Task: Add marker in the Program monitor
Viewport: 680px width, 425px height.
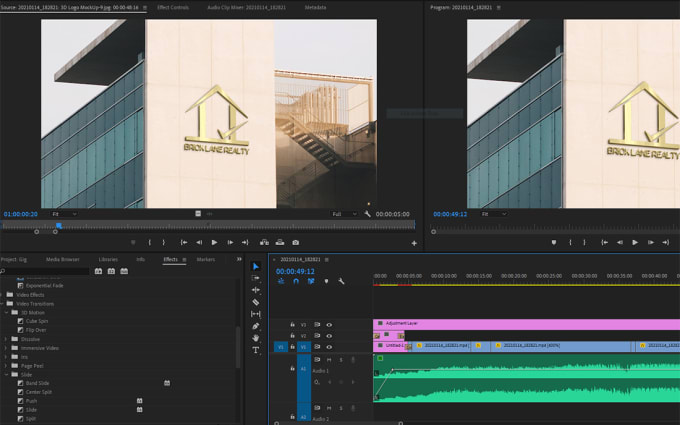Action: [554, 242]
